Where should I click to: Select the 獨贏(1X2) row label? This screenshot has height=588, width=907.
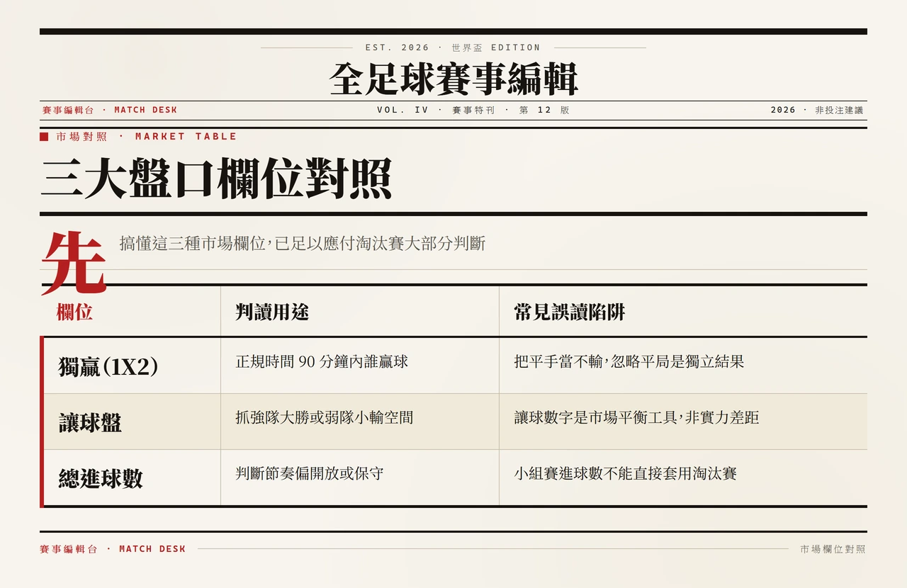[x=108, y=366]
